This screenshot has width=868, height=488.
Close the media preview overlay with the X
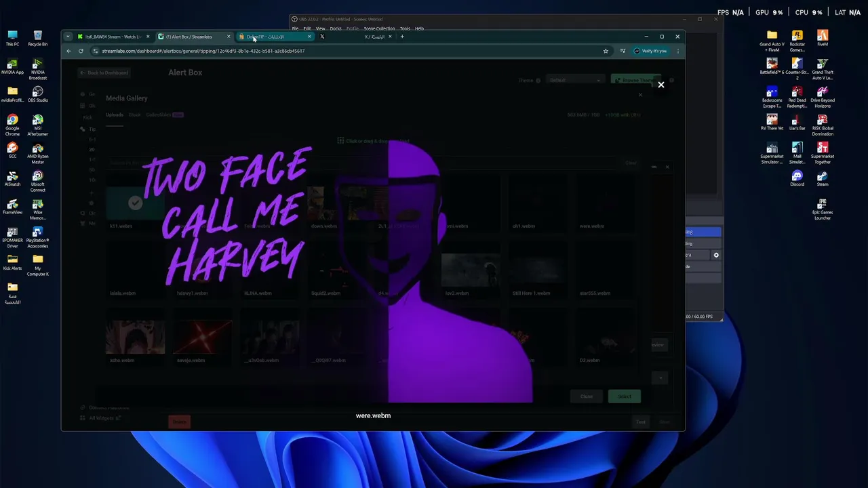click(661, 85)
